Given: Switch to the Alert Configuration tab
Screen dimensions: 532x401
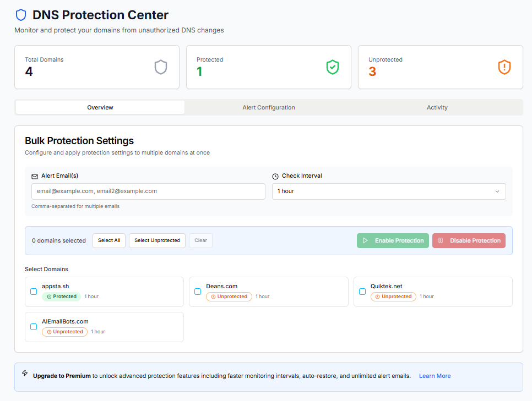Looking at the screenshot, I should [x=269, y=107].
